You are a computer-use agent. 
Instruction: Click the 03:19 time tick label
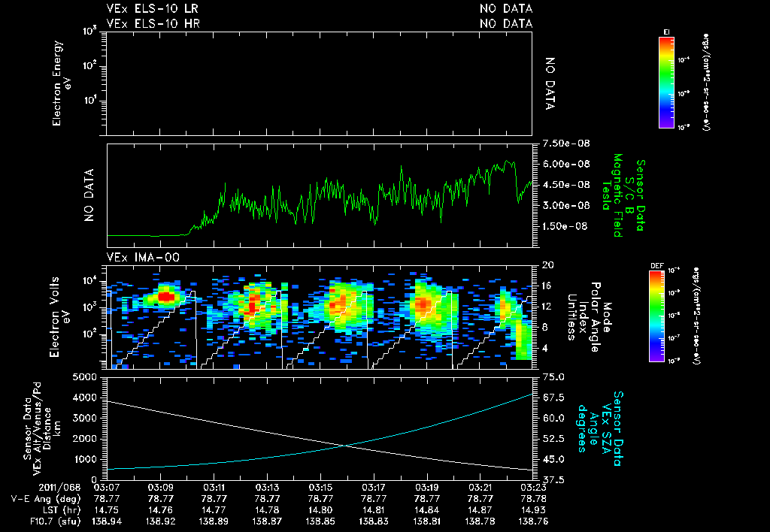pos(427,488)
